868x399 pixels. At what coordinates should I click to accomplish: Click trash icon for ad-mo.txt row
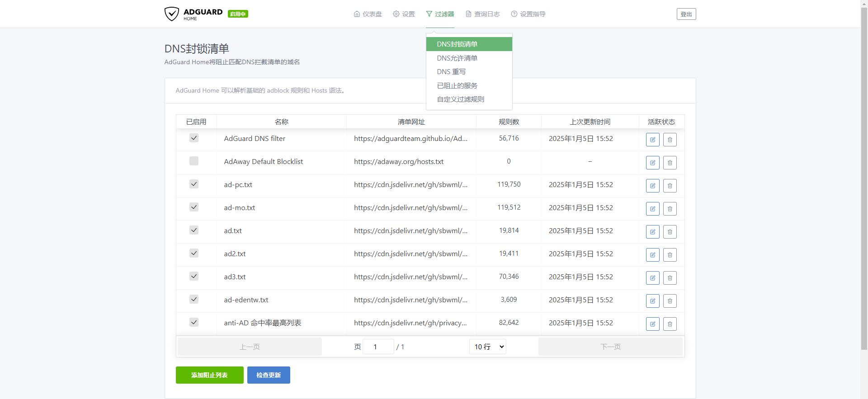(x=670, y=209)
